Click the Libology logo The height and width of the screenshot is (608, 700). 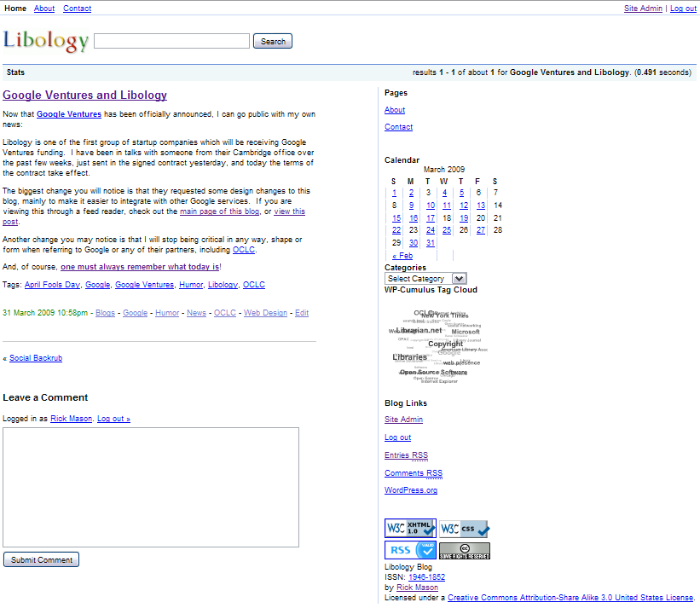point(46,41)
